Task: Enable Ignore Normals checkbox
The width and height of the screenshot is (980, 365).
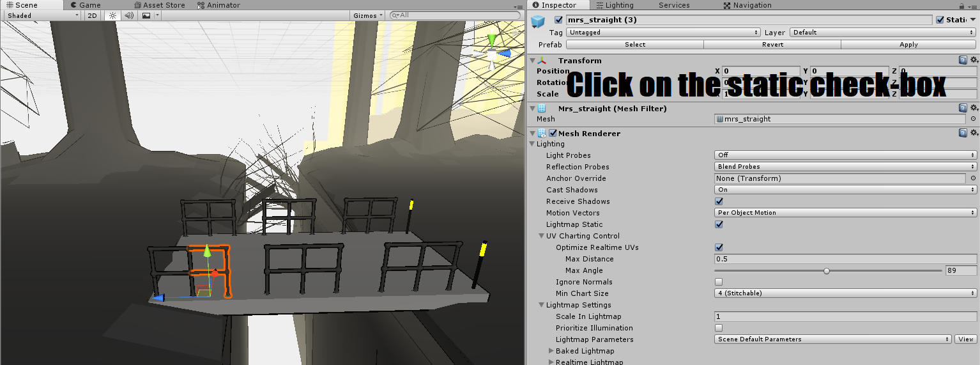Action: [x=719, y=282]
